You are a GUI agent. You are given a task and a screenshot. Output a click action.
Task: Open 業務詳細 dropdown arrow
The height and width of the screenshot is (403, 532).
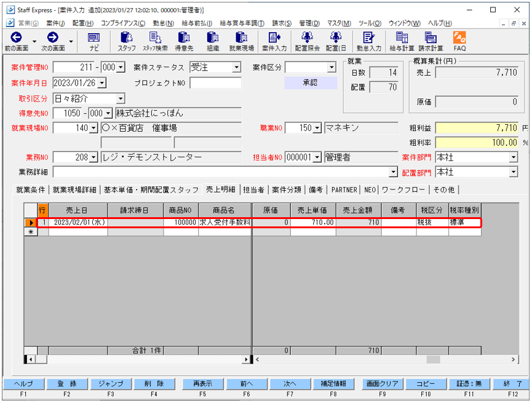pos(393,172)
